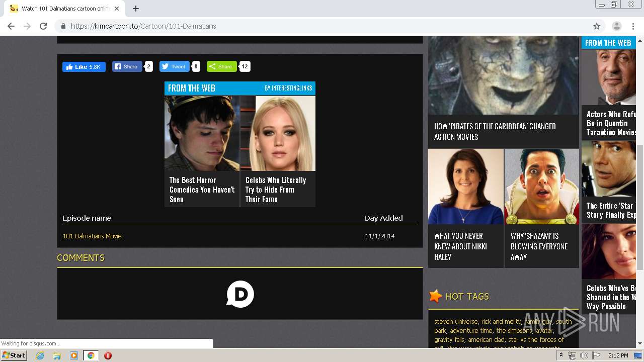The width and height of the screenshot is (644, 362).
Task: Click the Episode name column header
Action: pyautogui.click(x=87, y=218)
